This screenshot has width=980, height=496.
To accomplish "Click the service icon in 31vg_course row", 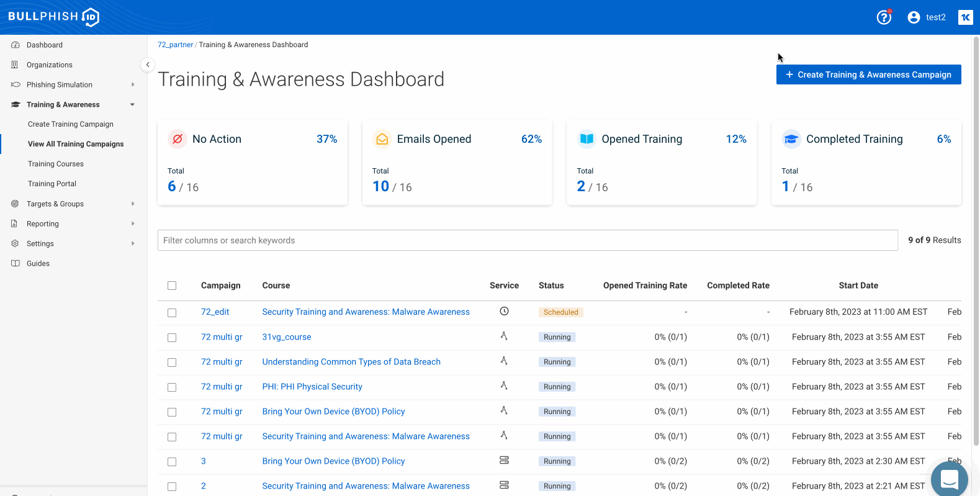I will (504, 336).
